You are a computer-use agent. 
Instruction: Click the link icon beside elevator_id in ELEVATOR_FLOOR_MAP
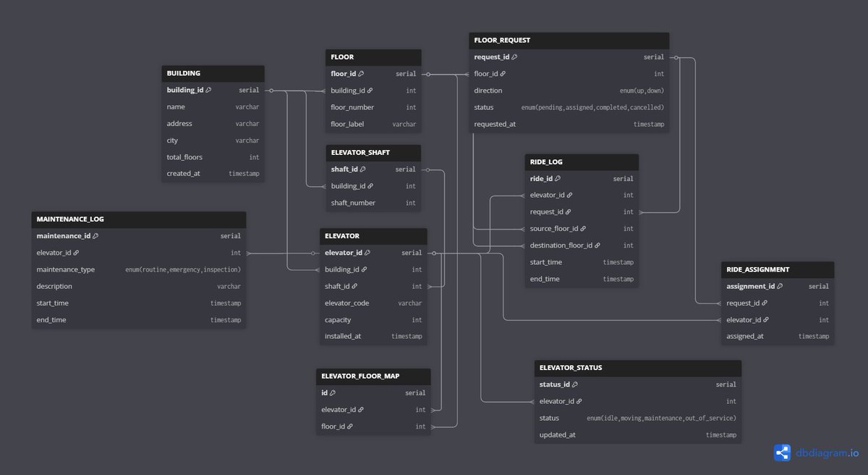coord(360,410)
